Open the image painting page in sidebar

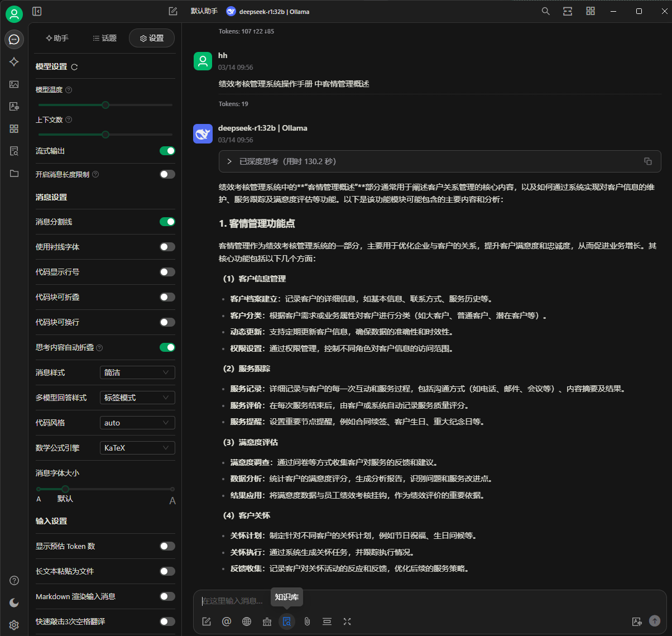[15, 84]
